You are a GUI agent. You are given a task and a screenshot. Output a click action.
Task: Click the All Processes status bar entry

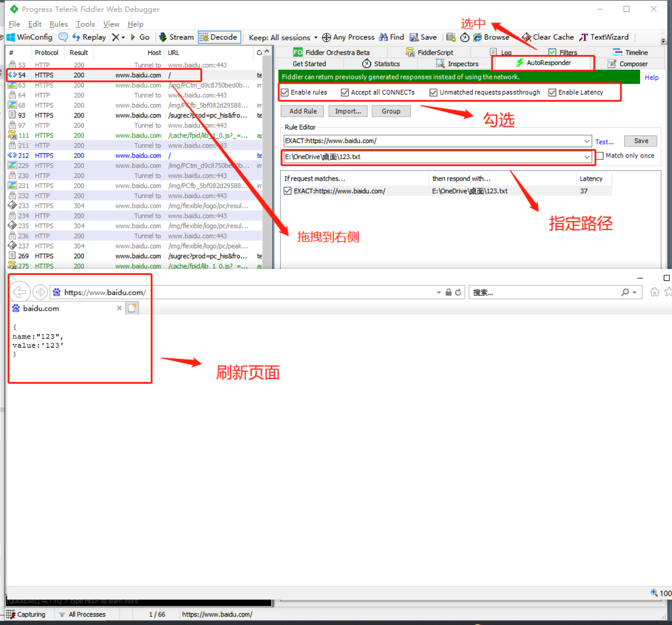[82, 615]
